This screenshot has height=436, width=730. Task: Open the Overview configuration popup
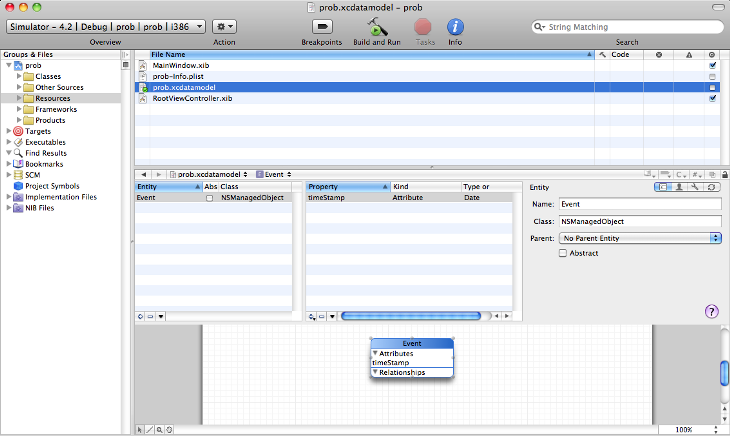coord(106,27)
